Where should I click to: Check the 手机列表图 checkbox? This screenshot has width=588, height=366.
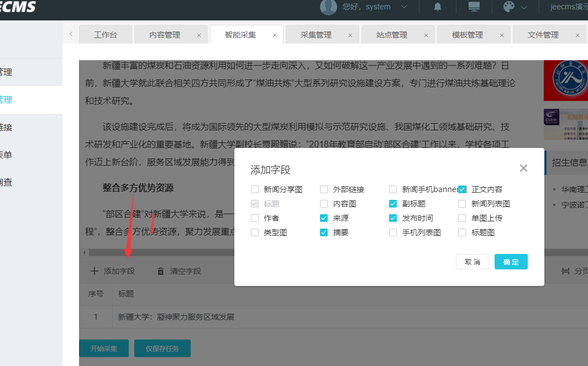[x=392, y=232]
